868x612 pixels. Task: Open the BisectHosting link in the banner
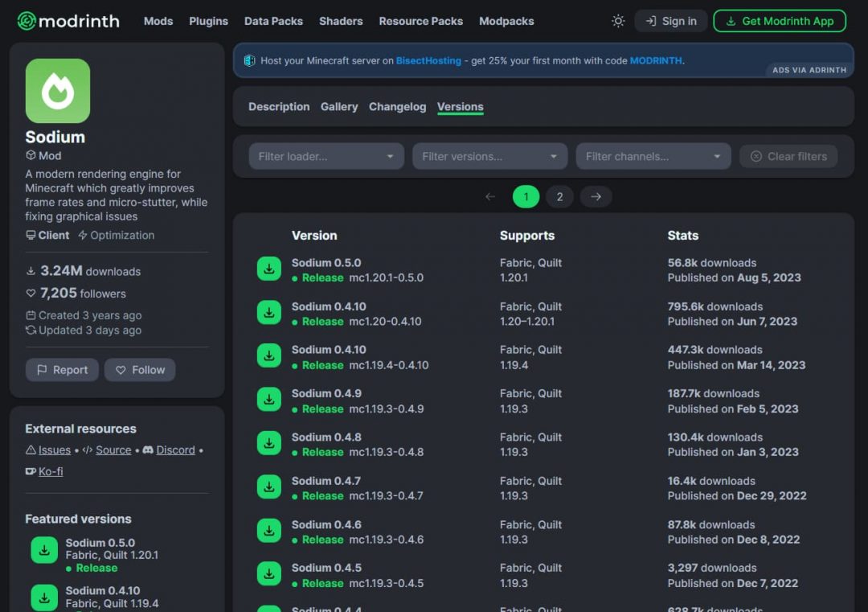tap(428, 60)
